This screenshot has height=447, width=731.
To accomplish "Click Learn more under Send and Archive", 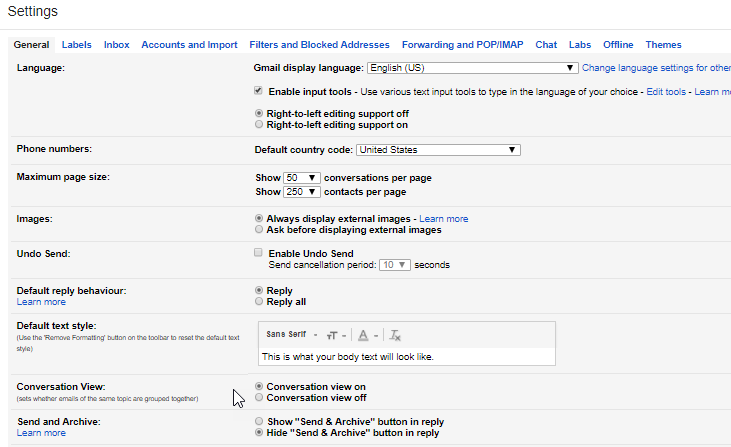I will [x=41, y=433].
